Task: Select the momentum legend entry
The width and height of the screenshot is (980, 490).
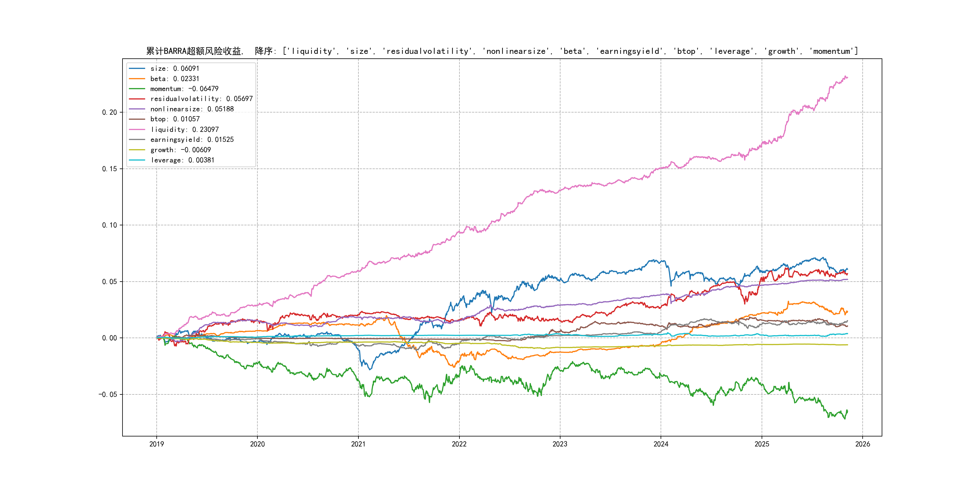Action: (184, 89)
